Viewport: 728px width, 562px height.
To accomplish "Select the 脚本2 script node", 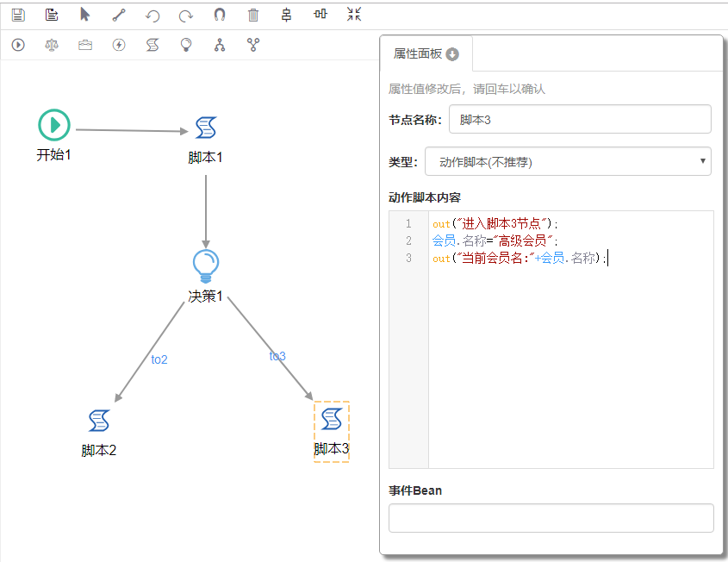I will coord(99,421).
